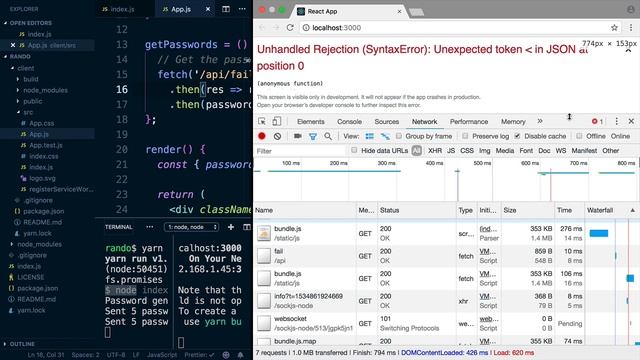The image size is (640, 360).
Task: Check the Hide data URLs checkbox
Action: coord(354,150)
